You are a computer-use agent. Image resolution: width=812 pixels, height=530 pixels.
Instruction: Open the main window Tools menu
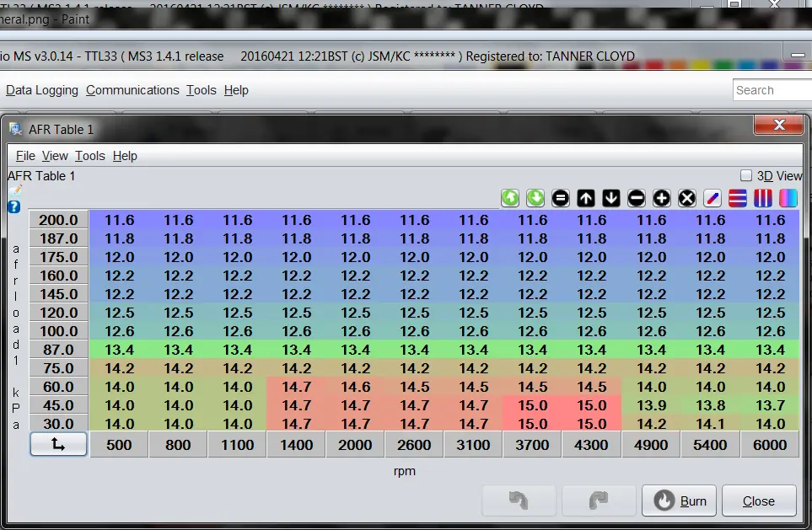(202, 90)
